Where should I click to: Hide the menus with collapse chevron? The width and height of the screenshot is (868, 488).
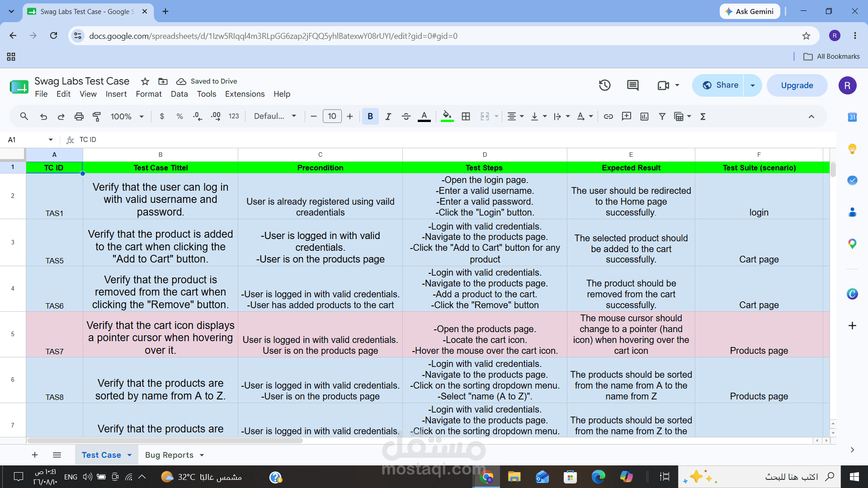point(811,117)
